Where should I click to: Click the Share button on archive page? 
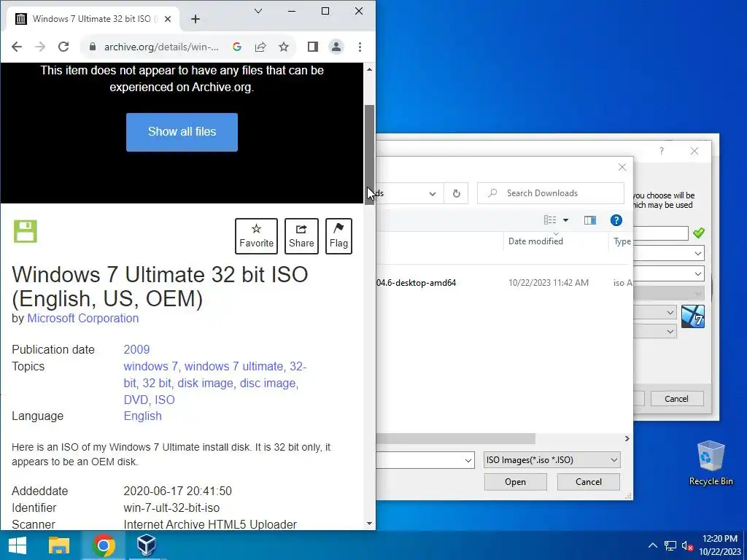point(301,236)
